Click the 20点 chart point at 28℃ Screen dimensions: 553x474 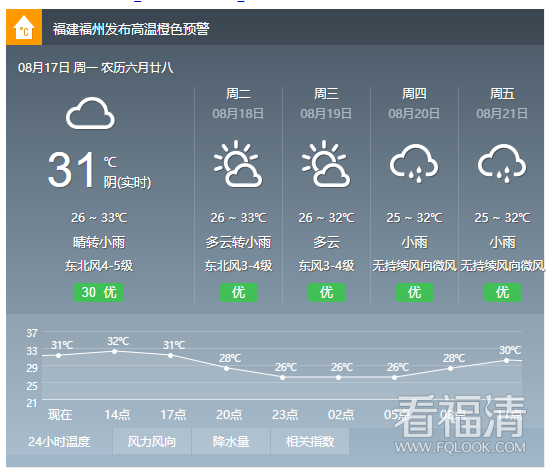(x=226, y=369)
